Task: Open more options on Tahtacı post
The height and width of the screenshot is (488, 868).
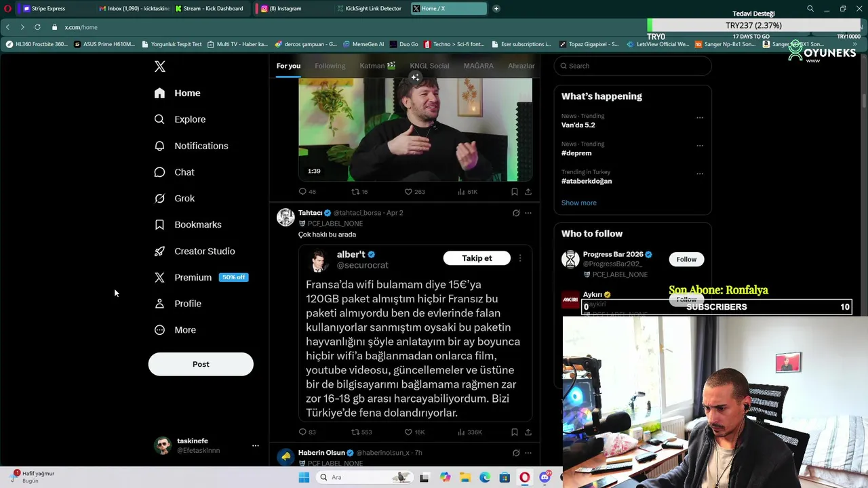Action: click(x=528, y=213)
